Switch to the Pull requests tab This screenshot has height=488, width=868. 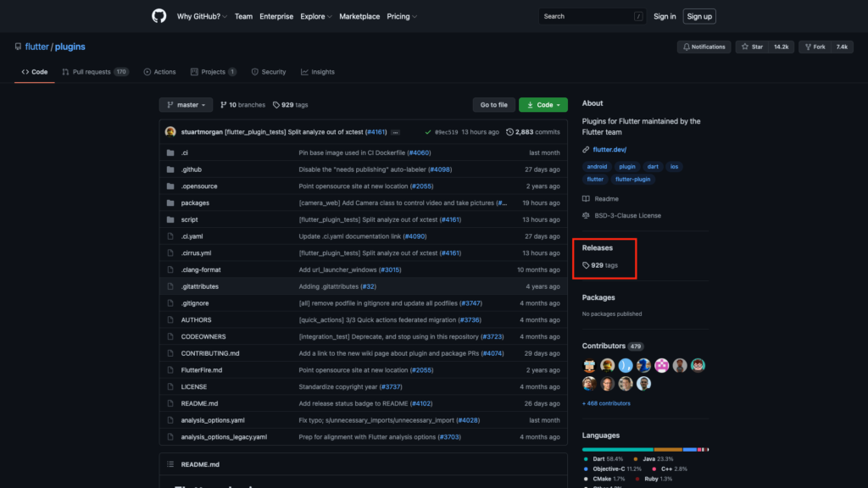tap(95, 72)
